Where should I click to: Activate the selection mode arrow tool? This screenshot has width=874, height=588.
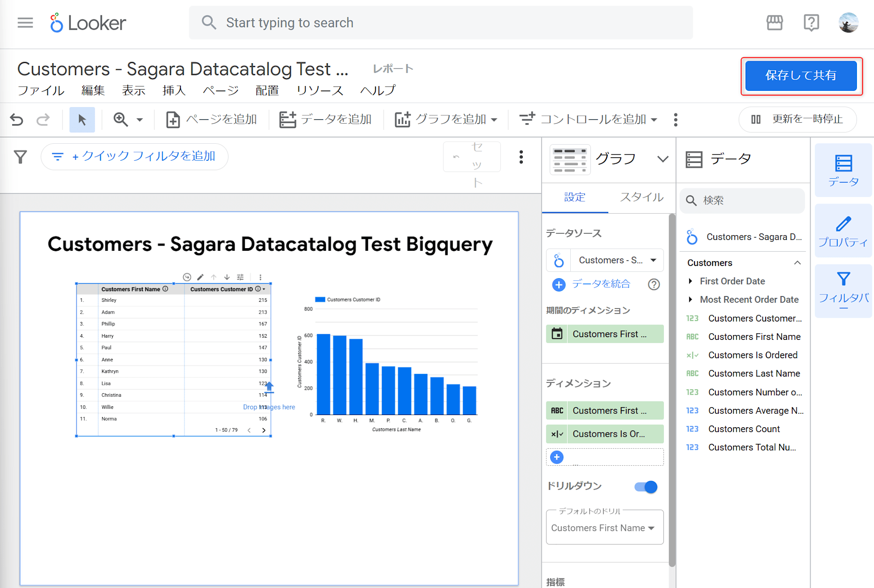(x=82, y=119)
